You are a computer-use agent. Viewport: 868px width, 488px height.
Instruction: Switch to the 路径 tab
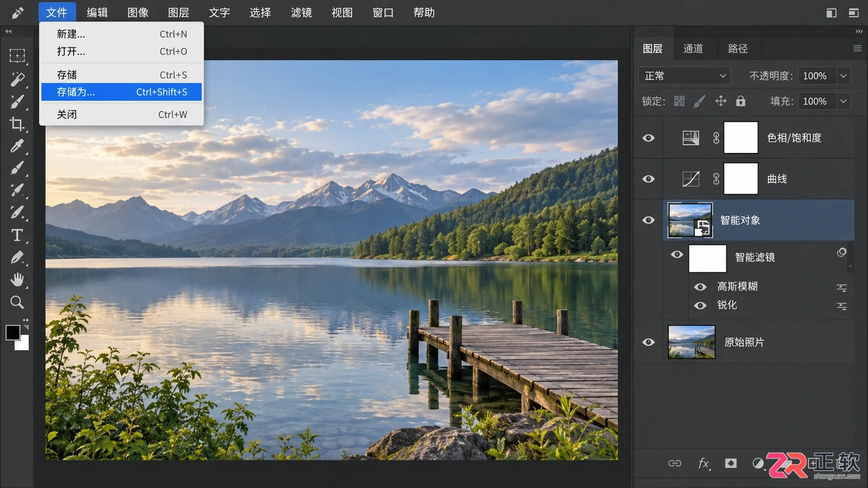click(738, 48)
